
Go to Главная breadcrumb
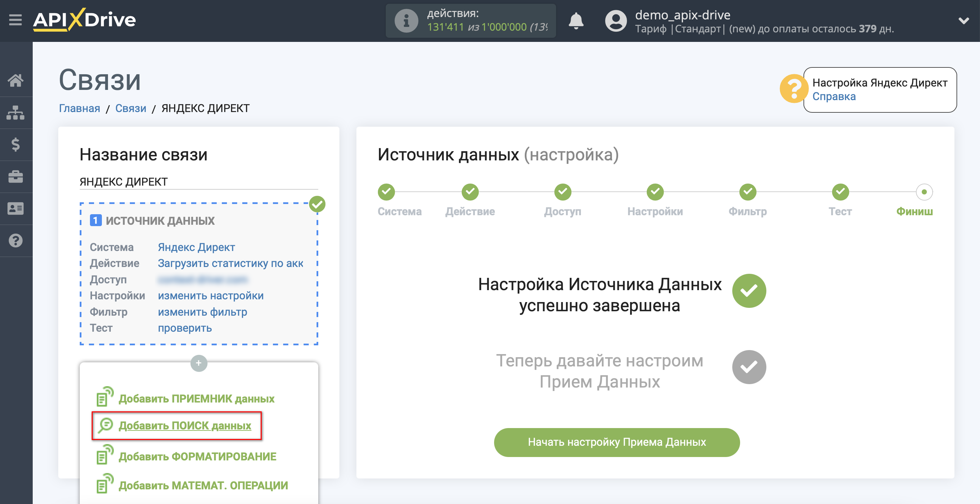(79, 108)
